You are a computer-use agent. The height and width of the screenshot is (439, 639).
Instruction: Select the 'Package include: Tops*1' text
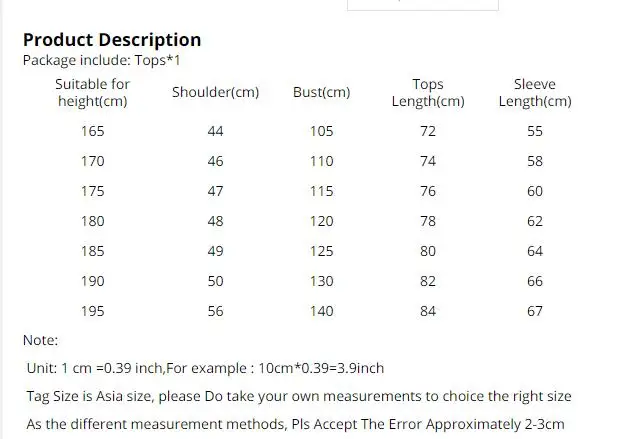(101, 60)
